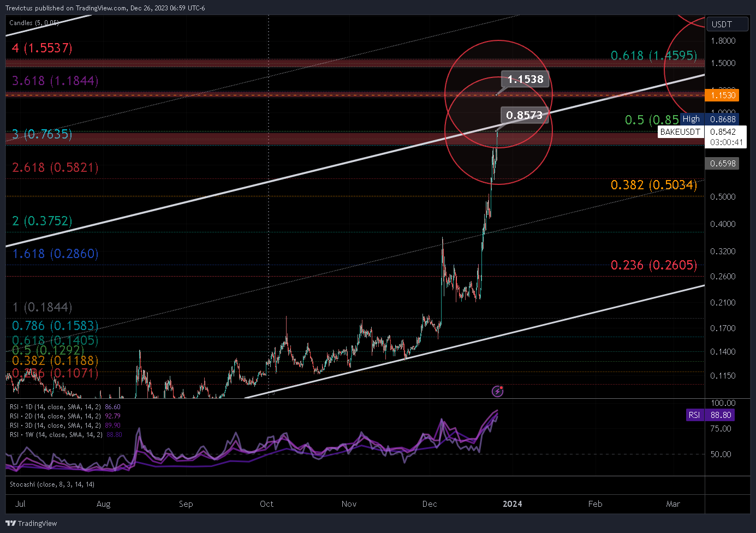Click 50.00 on the RSI axis

(721, 454)
